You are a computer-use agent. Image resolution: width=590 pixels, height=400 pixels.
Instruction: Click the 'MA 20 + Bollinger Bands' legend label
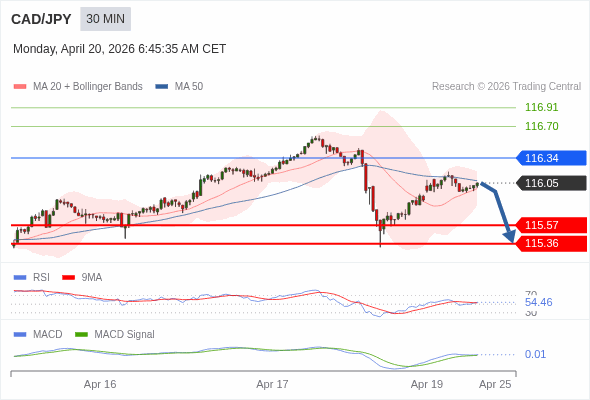tap(88, 87)
